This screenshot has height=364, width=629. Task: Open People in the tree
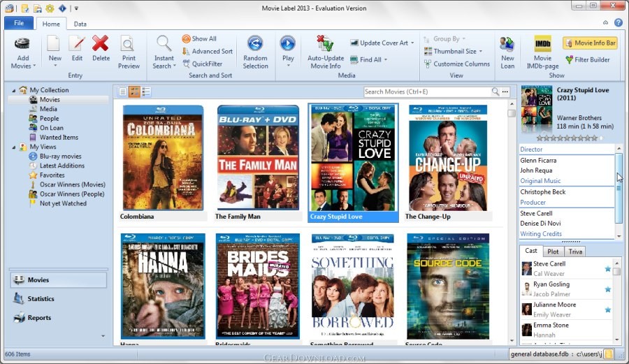pos(49,118)
